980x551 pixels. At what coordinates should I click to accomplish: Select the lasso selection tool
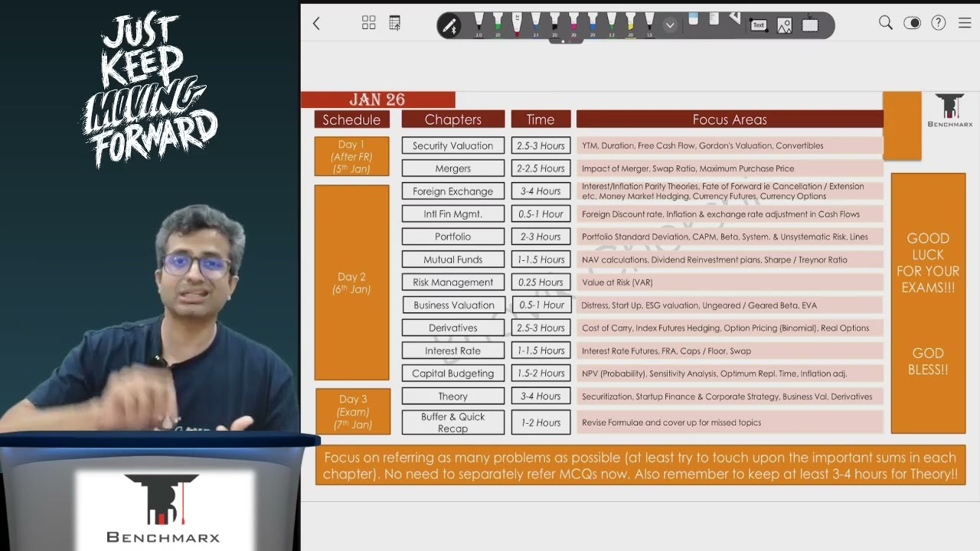(810, 25)
